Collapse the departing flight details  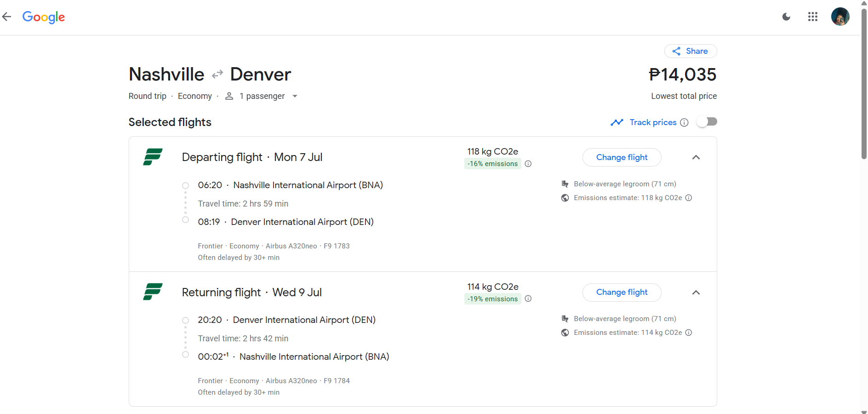pyautogui.click(x=696, y=157)
